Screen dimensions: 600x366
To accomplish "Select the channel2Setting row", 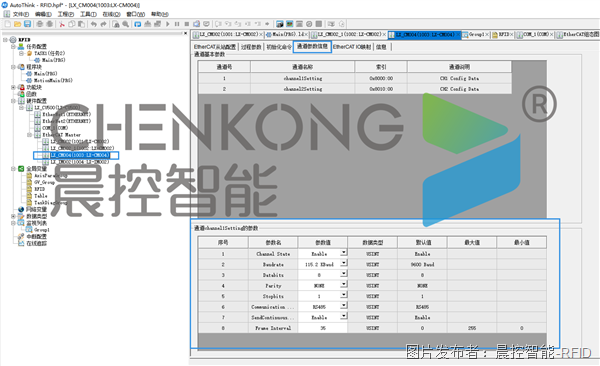I will 355,89.
